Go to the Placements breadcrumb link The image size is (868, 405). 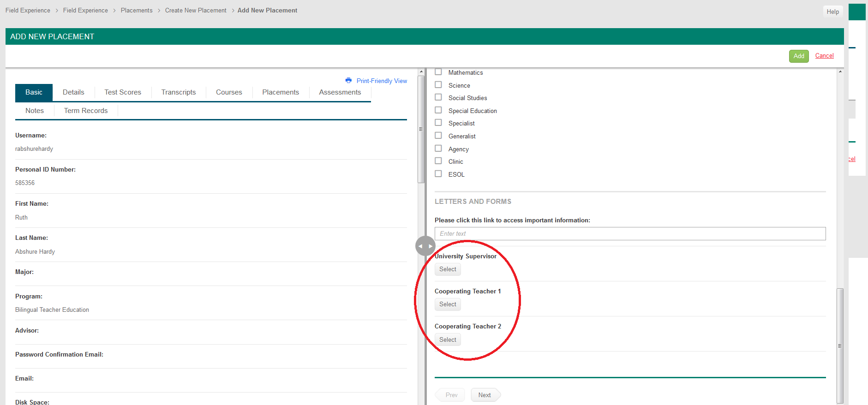(x=137, y=11)
